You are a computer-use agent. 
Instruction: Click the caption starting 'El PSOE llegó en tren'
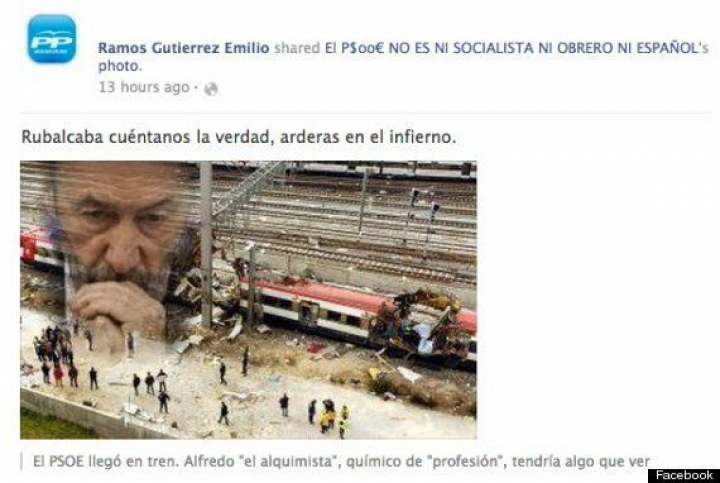(x=341, y=461)
